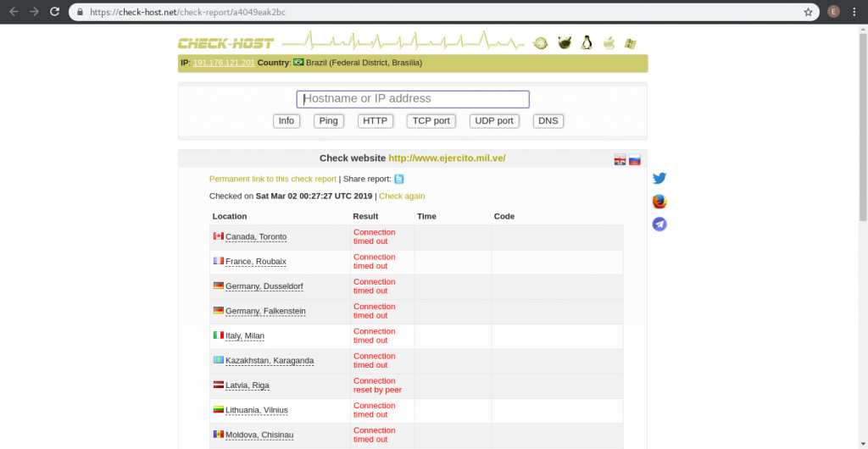Click 'Connection reset by peer' result text

click(x=377, y=385)
